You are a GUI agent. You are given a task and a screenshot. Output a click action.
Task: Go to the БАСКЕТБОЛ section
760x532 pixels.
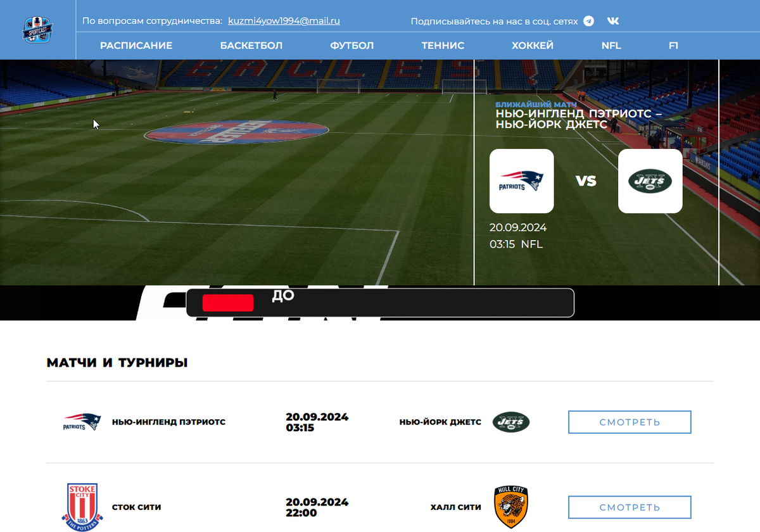pos(251,46)
